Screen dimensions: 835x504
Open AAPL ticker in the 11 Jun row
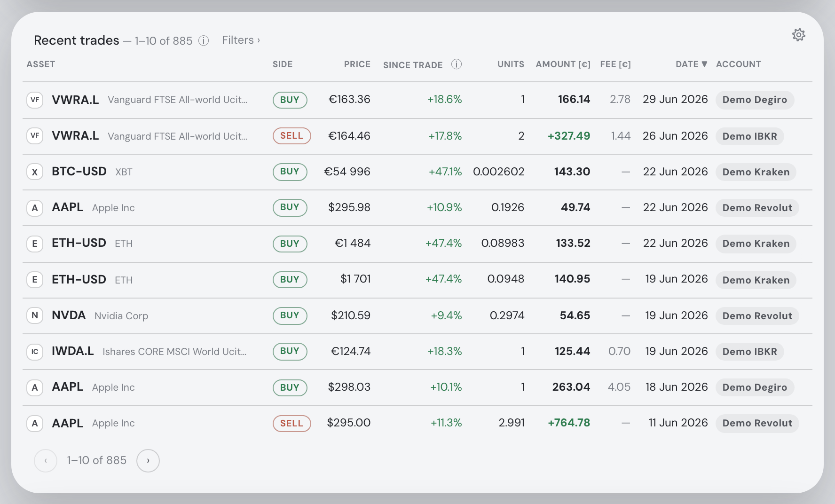(x=67, y=423)
